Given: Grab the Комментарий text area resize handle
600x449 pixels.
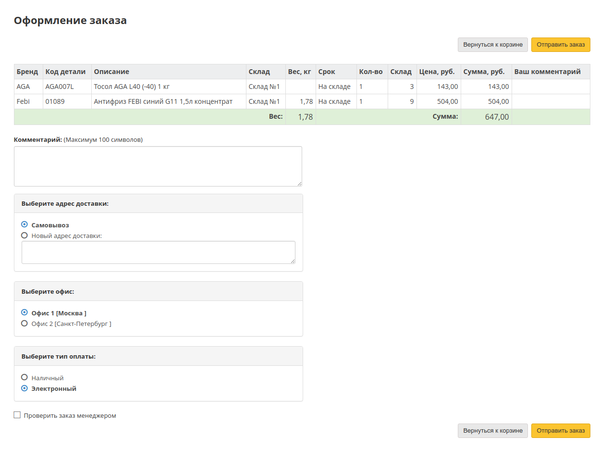Looking at the screenshot, I should pyautogui.click(x=298, y=183).
